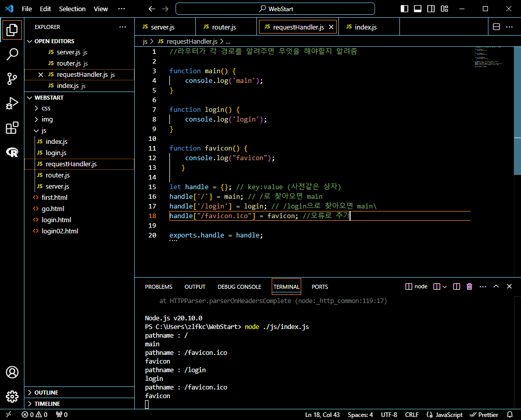Image resolution: width=521 pixels, height=420 pixels.
Task: Expand the css folder
Action: pyautogui.click(x=79, y=108)
